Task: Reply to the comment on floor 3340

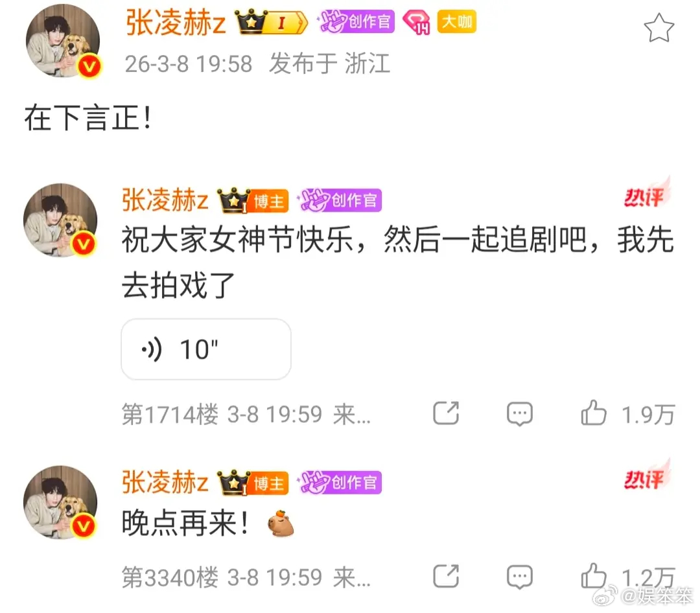Action: click(x=520, y=577)
